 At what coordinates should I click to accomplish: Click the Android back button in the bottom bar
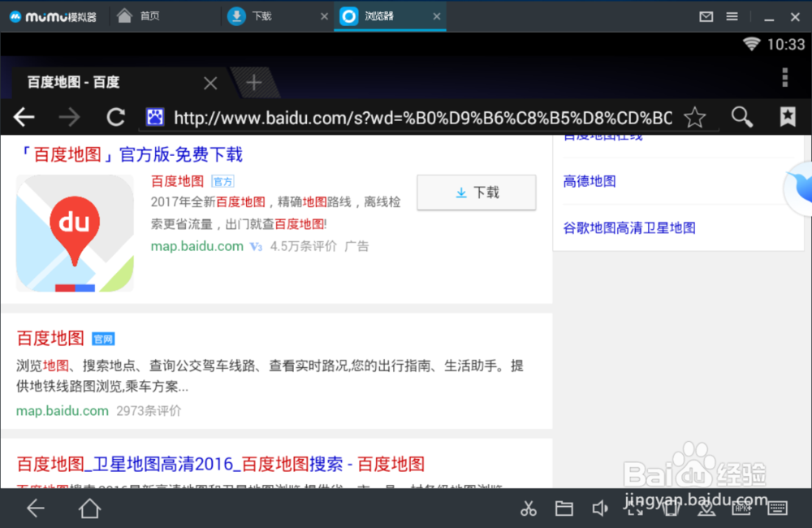tap(36, 509)
